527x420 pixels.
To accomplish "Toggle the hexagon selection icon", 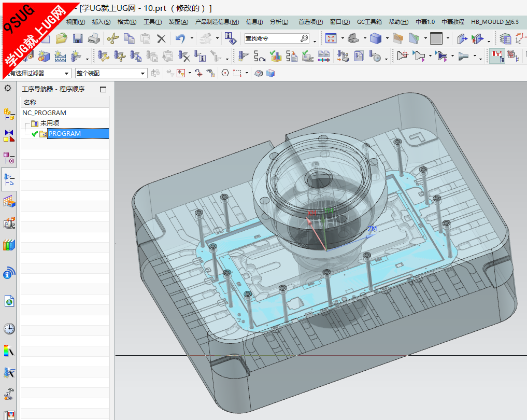I will 225,73.
